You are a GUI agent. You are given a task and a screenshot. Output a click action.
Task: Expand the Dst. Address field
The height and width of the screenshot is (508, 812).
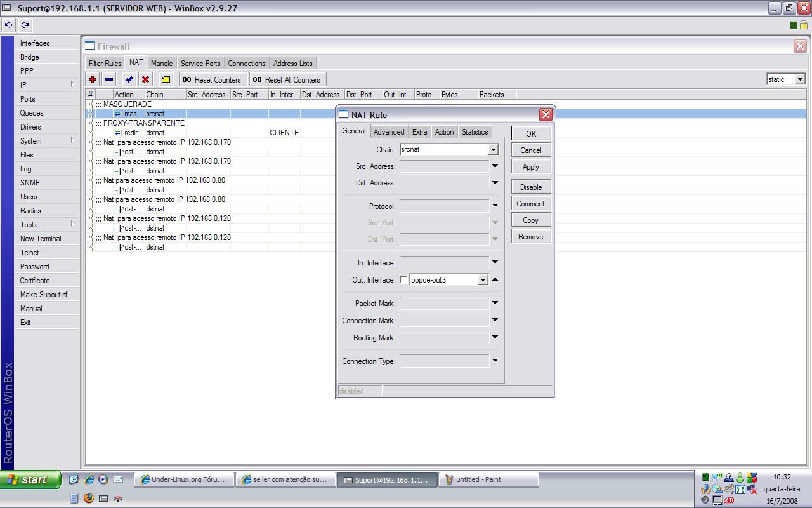point(495,183)
